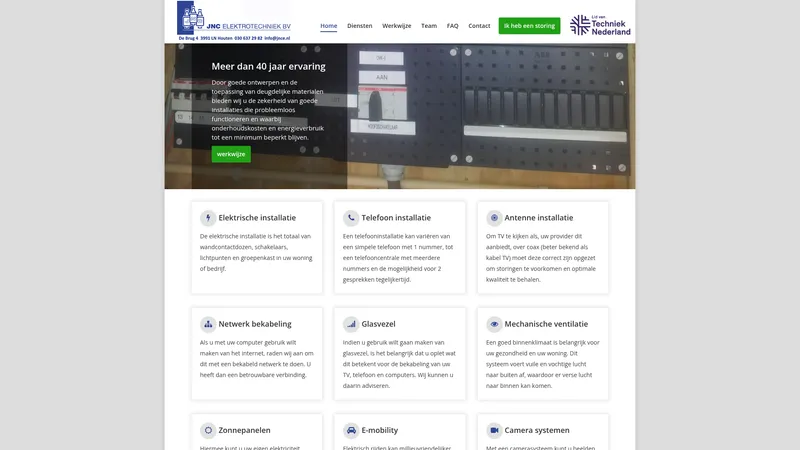Click the hero paragraph starting 'Door goede ontwerpen'
This screenshot has width=800, height=450.
tap(268, 110)
